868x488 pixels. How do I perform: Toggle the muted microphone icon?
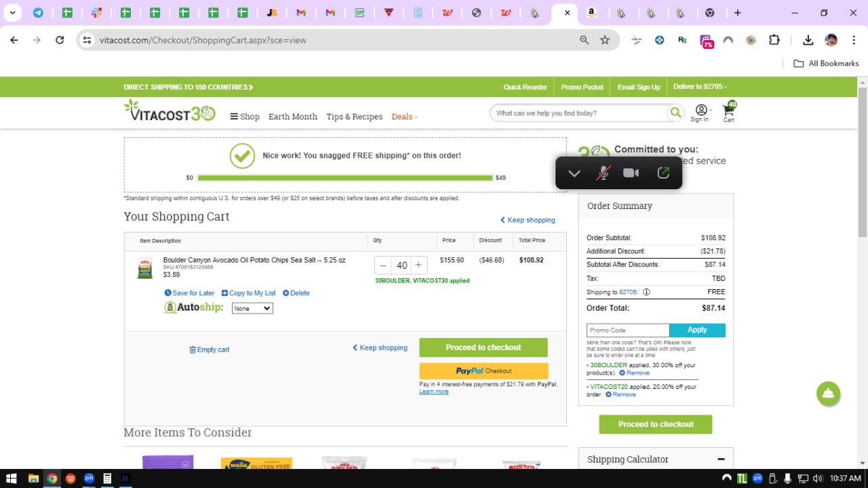click(x=603, y=173)
